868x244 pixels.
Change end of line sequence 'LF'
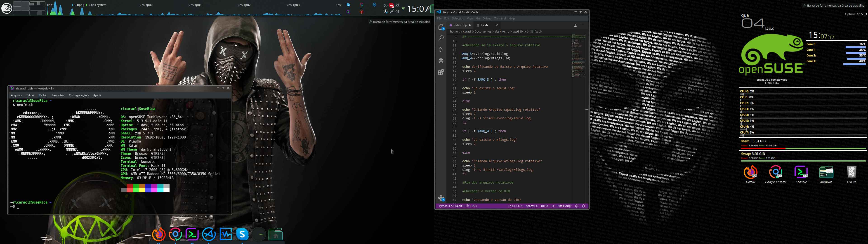[x=553, y=206]
